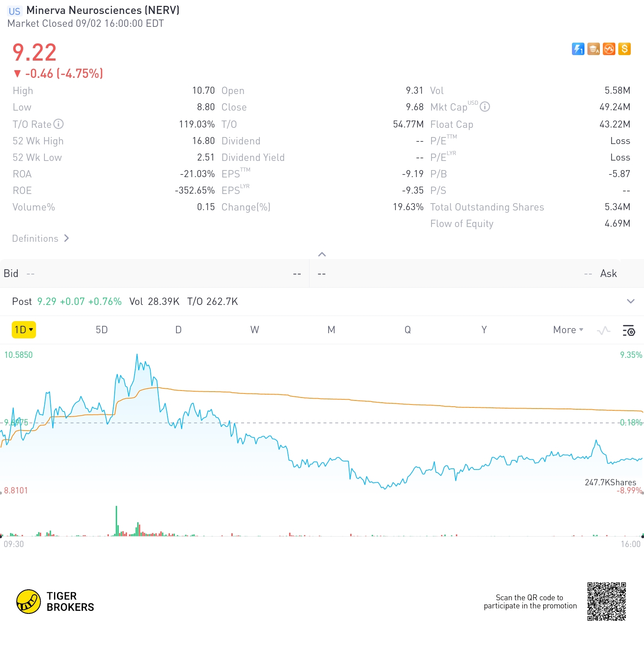Click the Total Outstanding Shares value 5.34M
This screenshot has height=651, width=644.
pos(618,207)
